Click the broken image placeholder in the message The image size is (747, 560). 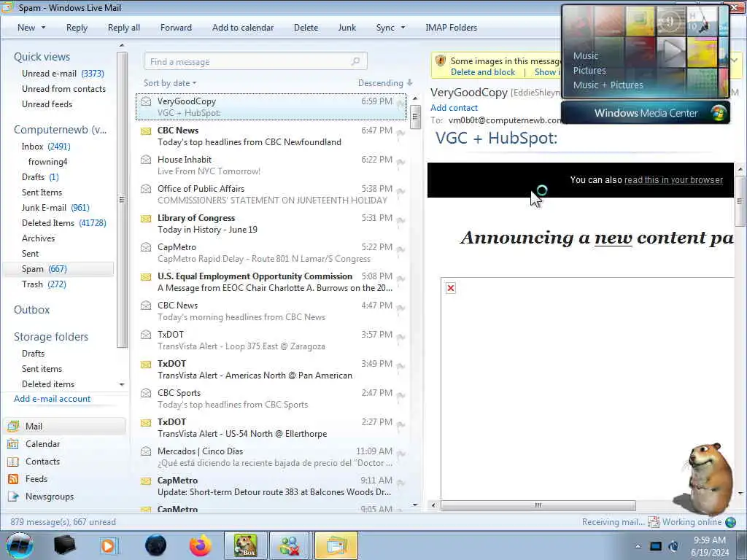451,288
